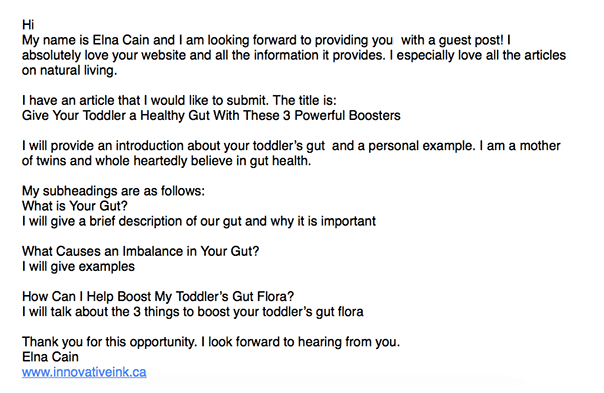Click the 'What is Your Gut?' subheading
Image resolution: width=604 pixels, height=393 pixels.
(x=75, y=206)
